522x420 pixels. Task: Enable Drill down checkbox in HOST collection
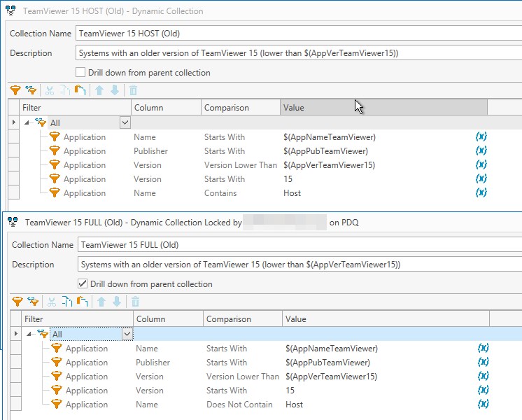80,72
